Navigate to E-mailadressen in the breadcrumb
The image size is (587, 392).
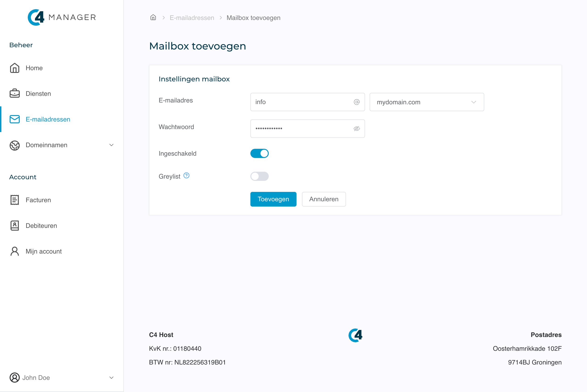(x=192, y=17)
